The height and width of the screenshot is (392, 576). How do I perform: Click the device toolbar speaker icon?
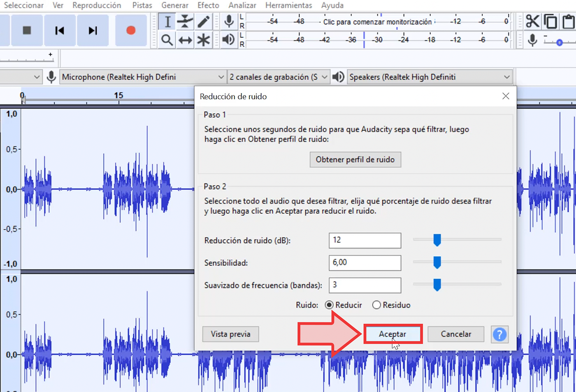tap(338, 77)
